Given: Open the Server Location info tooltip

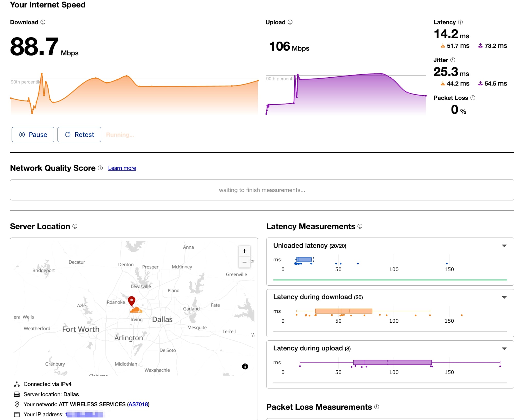Looking at the screenshot, I should (x=75, y=227).
